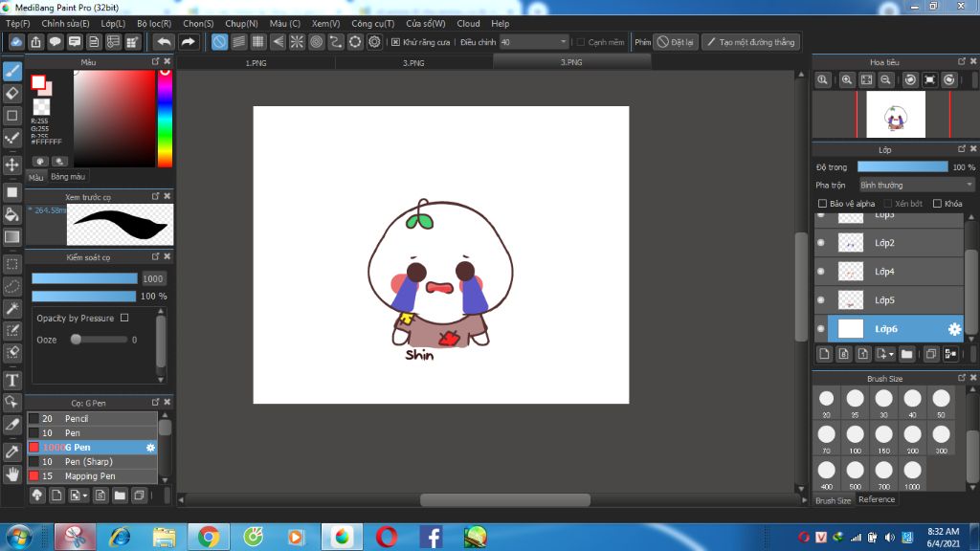The width and height of the screenshot is (980, 551).
Task: Hide layer Lớp4
Action: [x=820, y=271]
